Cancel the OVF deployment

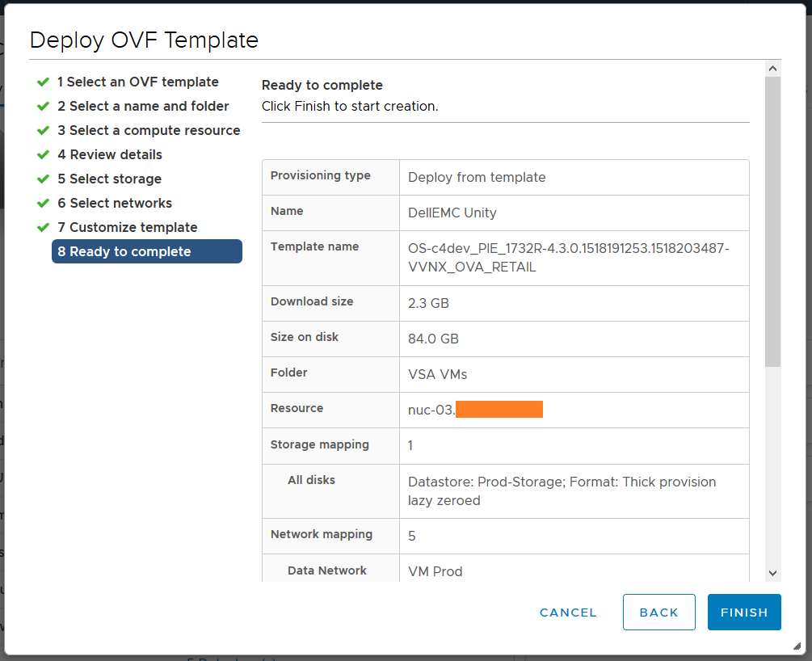click(x=568, y=613)
